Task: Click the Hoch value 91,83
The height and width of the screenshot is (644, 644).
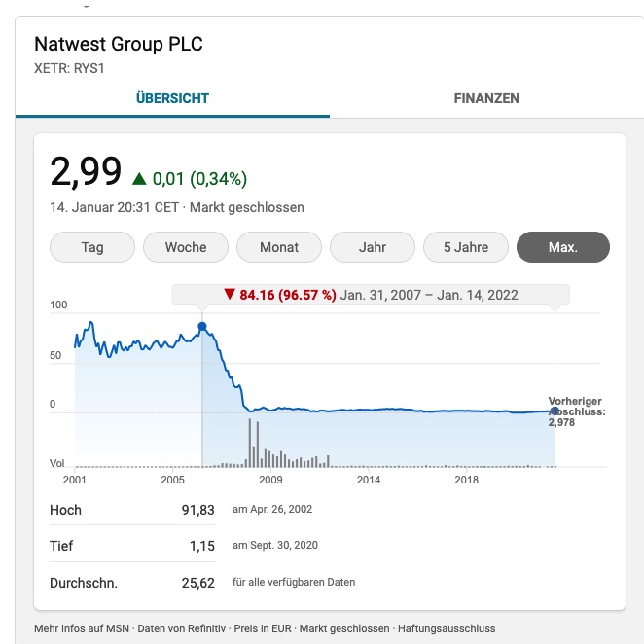Action: [199, 510]
